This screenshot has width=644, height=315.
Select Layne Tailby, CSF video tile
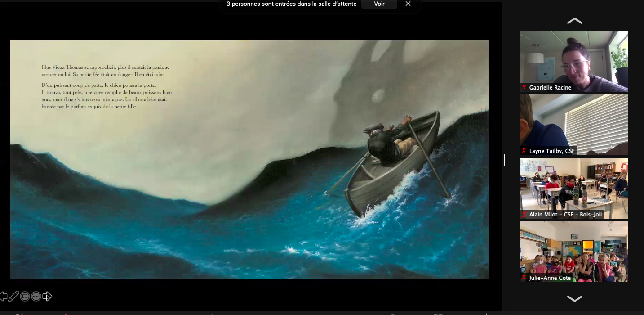574,125
